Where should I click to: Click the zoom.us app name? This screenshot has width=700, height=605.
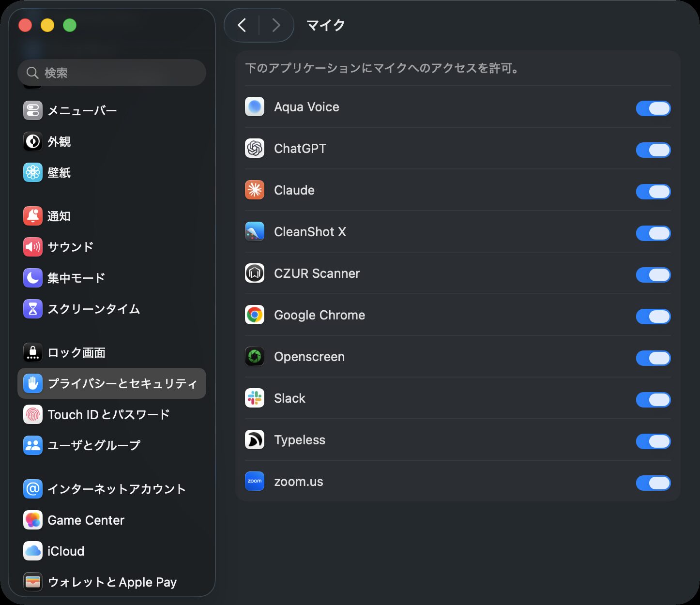pyautogui.click(x=298, y=482)
